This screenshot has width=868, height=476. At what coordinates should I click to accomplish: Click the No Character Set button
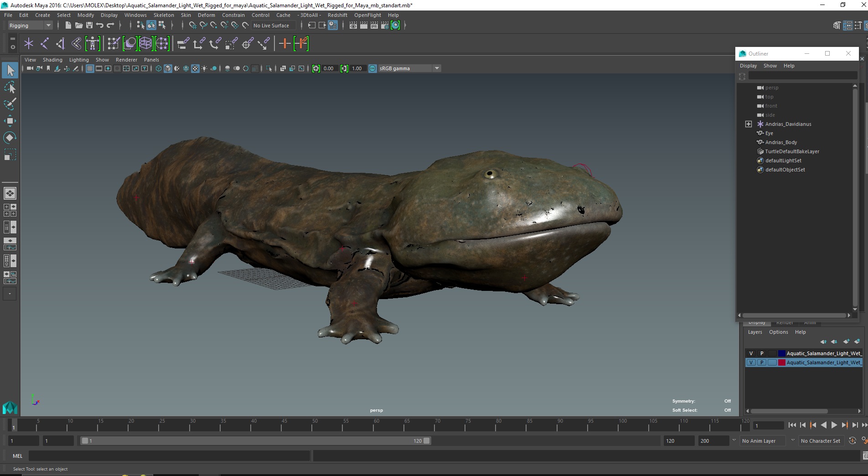click(820, 441)
